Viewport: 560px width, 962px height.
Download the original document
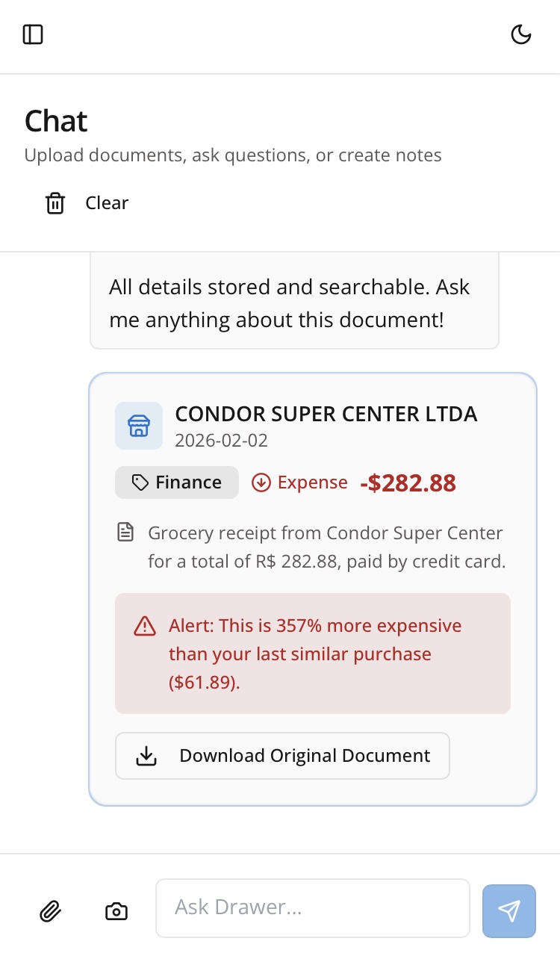[282, 756]
